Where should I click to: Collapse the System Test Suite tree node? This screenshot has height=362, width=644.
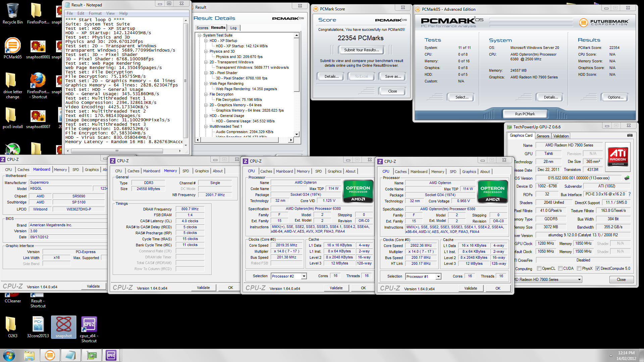(x=200, y=35)
